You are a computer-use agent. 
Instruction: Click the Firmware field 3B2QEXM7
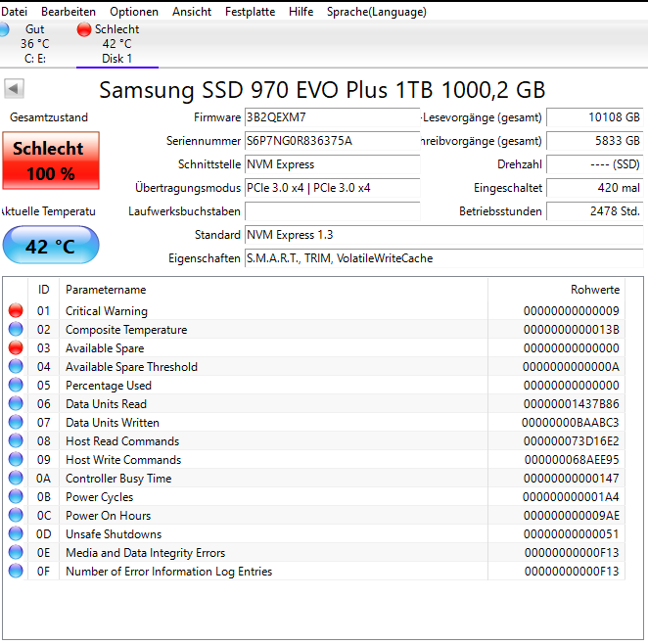tap(332, 117)
